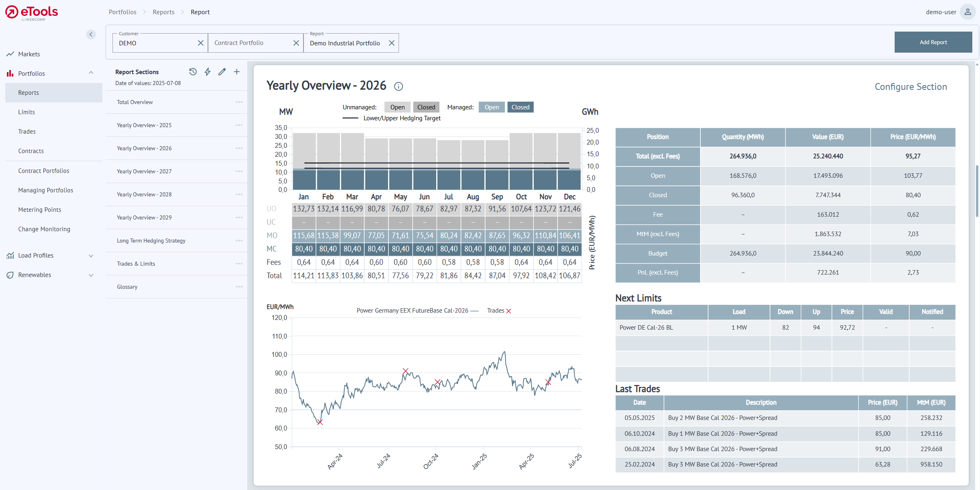Image resolution: width=980 pixels, height=490 pixels.
Task: Toggle Trades markers off in price chart
Action: tap(509, 311)
